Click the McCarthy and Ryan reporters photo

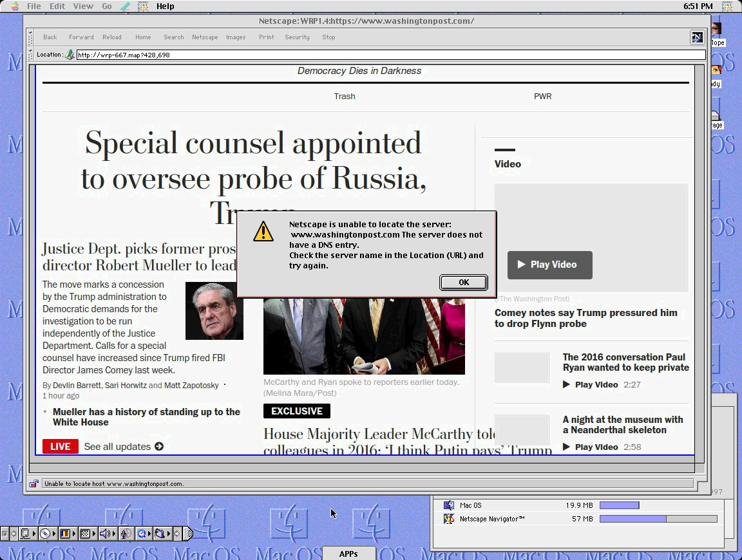[x=364, y=336]
